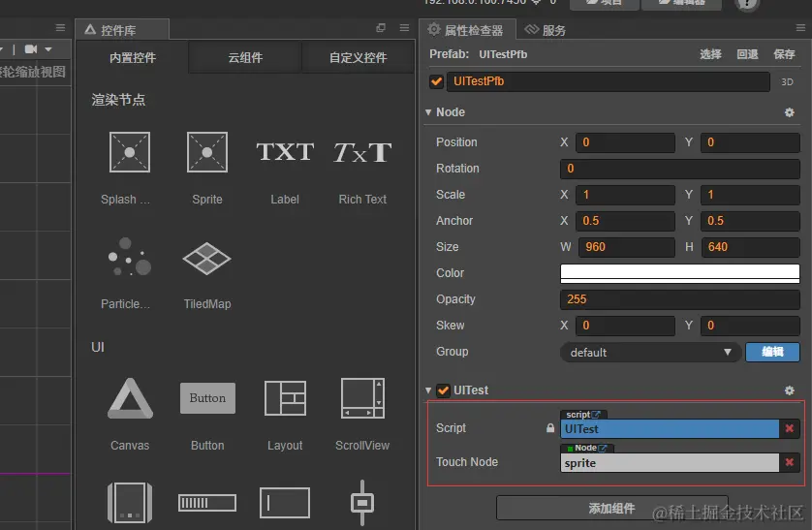Viewport: 812px width, 530px height.
Task: Switch to the built-in controls tab
Action: (x=133, y=57)
